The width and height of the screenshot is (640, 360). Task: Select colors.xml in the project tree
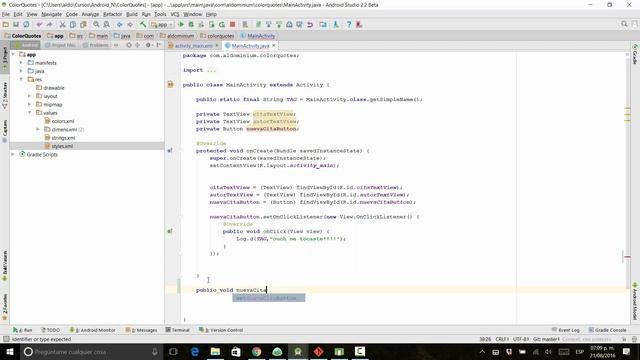[63, 121]
